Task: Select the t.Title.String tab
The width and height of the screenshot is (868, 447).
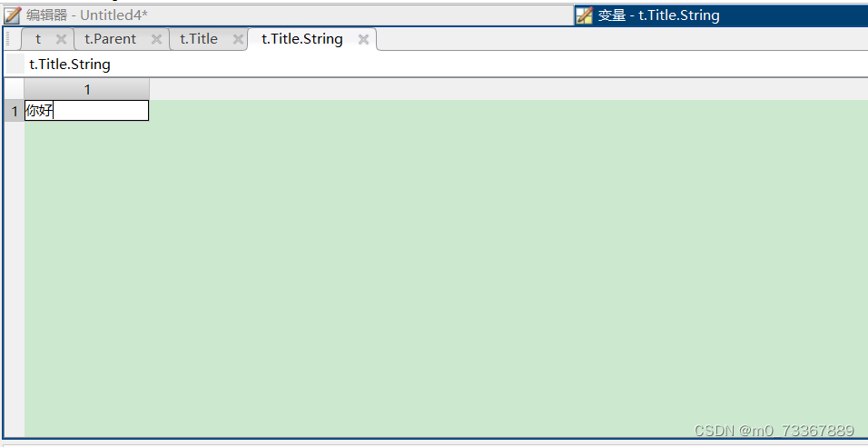Action: 302,39
